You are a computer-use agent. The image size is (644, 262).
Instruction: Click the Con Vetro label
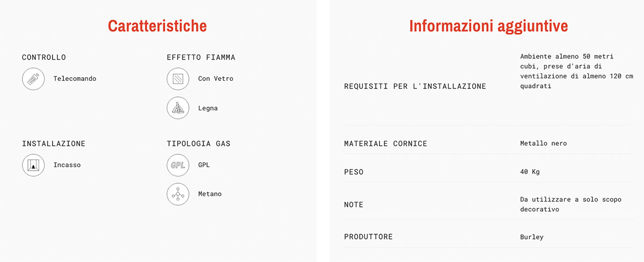click(x=216, y=79)
